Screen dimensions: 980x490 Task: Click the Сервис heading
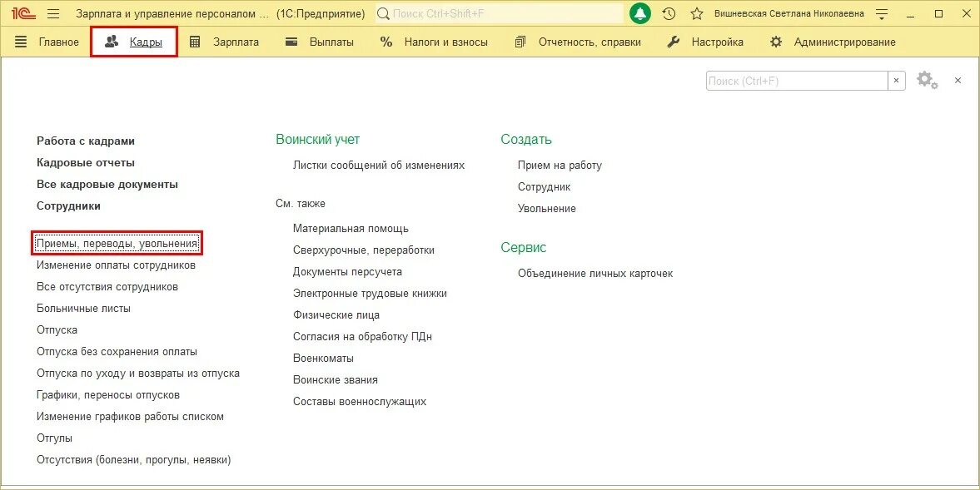[x=523, y=247]
